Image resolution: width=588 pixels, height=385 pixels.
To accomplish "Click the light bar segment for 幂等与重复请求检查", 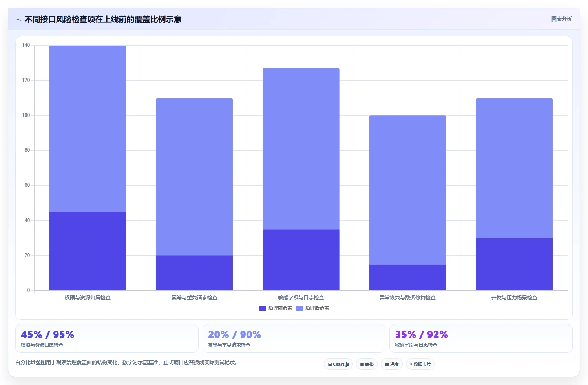I will point(194,177).
